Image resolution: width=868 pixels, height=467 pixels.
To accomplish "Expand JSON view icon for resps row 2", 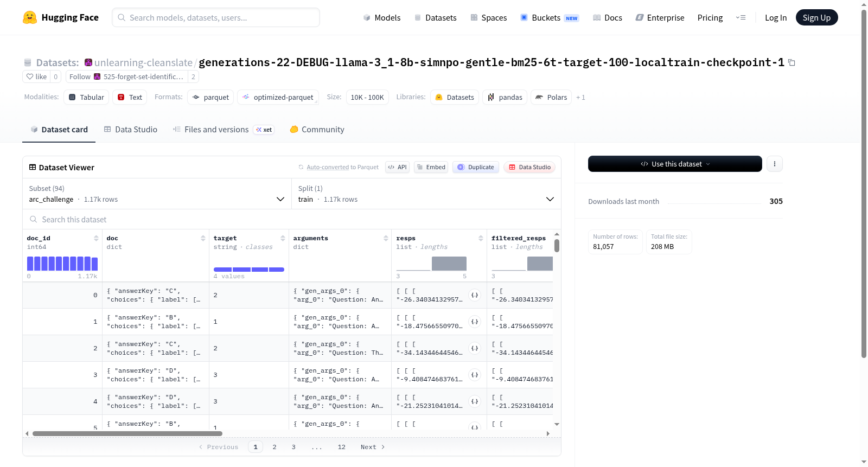I will [x=475, y=348].
